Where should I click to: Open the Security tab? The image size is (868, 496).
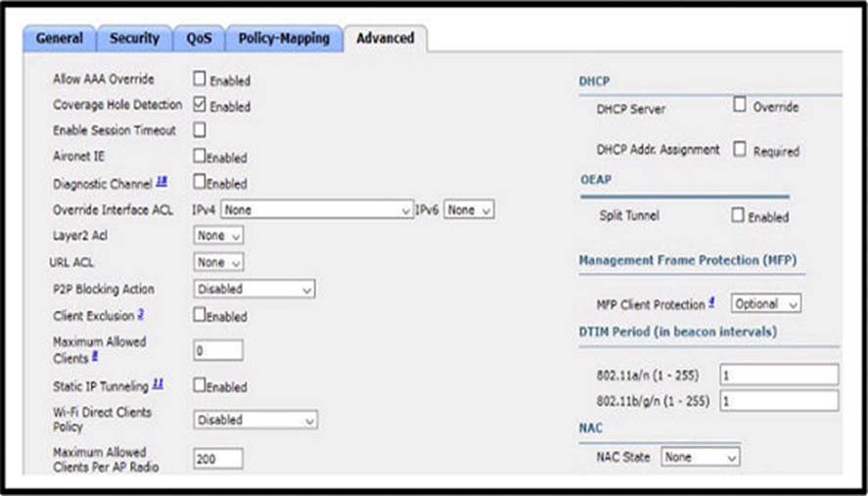click(134, 38)
